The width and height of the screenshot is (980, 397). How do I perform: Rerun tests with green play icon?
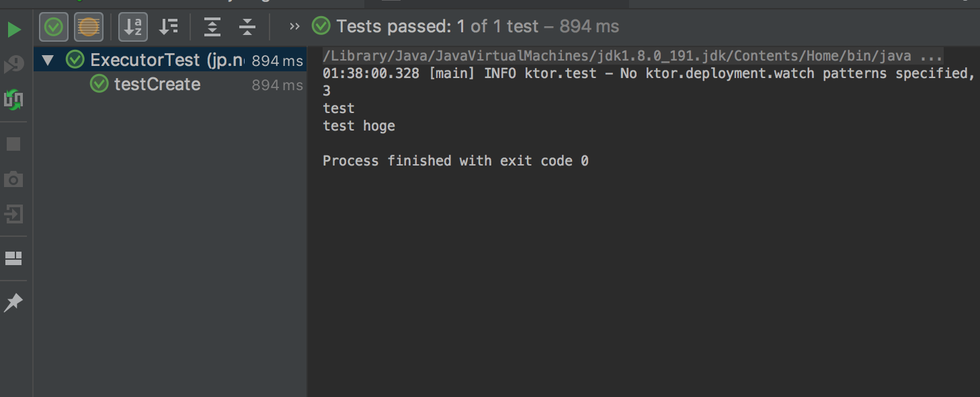click(13, 29)
